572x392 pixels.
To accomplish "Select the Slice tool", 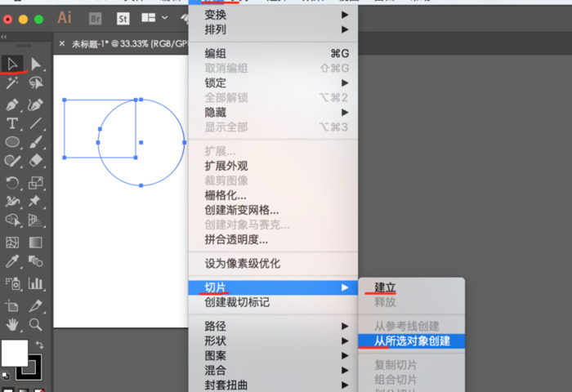I will 36,305.
